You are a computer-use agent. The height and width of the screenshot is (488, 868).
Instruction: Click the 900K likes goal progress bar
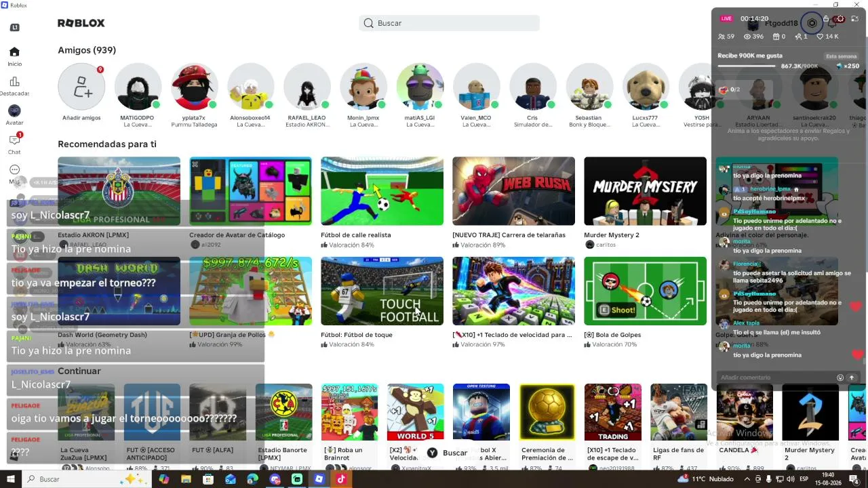click(748, 66)
